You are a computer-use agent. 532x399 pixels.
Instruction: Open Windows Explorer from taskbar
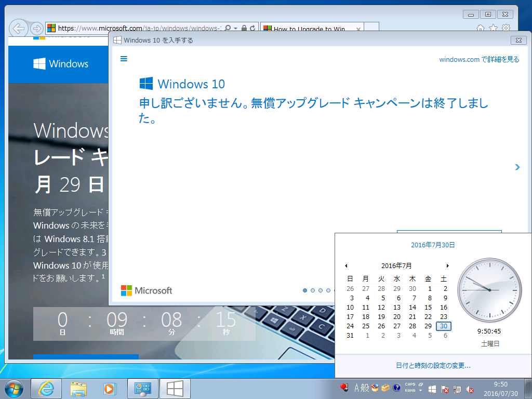[78, 389]
